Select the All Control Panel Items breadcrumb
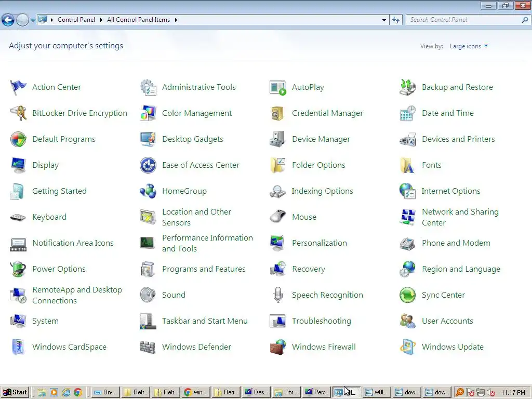This screenshot has height=399, width=532. point(138,20)
